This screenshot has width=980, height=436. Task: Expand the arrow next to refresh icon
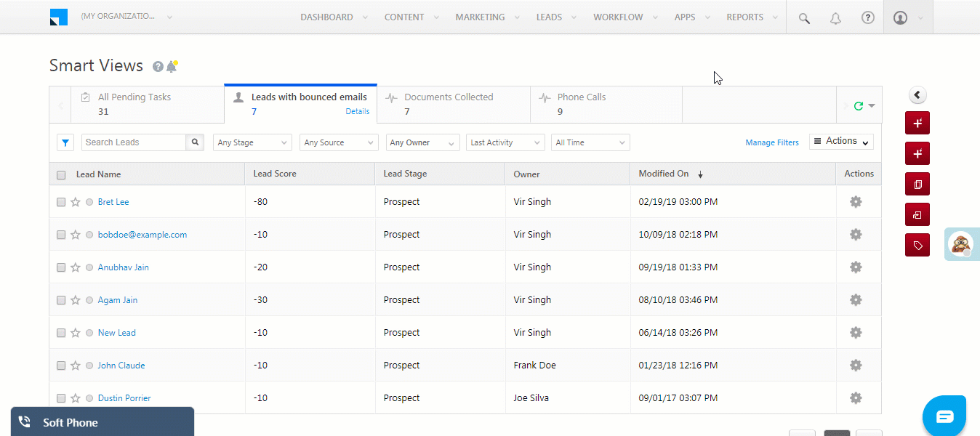tap(872, 106)
